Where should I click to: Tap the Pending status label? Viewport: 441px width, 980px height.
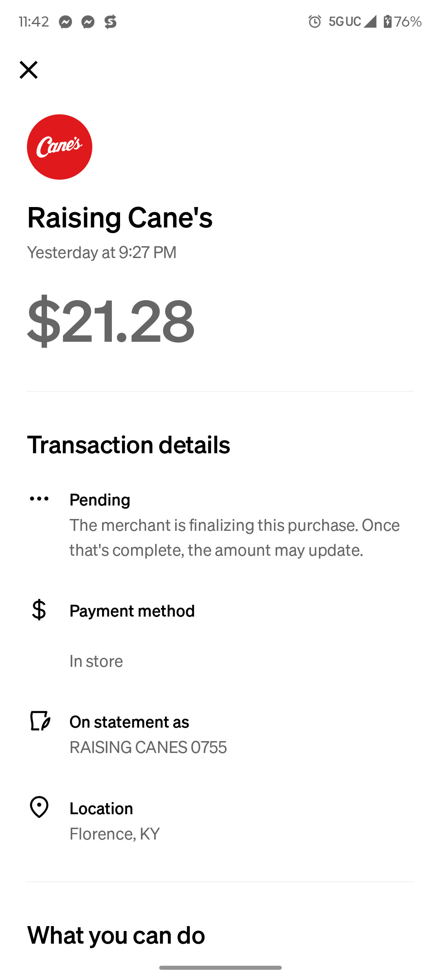100,500
